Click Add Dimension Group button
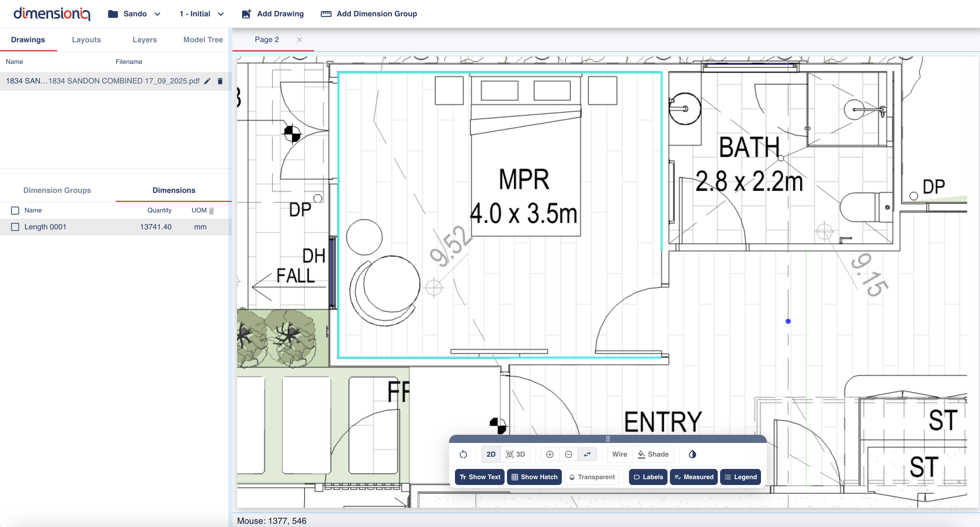The width and height of the screenshot is (980, 527). pyautogui.click(x=369, y=14)
